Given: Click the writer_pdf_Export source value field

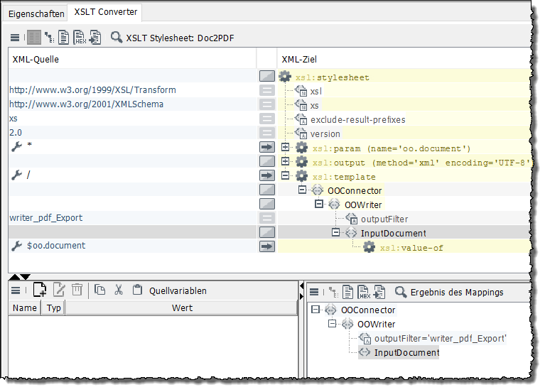Looking at the screenshot, I should tap(46, 218).
